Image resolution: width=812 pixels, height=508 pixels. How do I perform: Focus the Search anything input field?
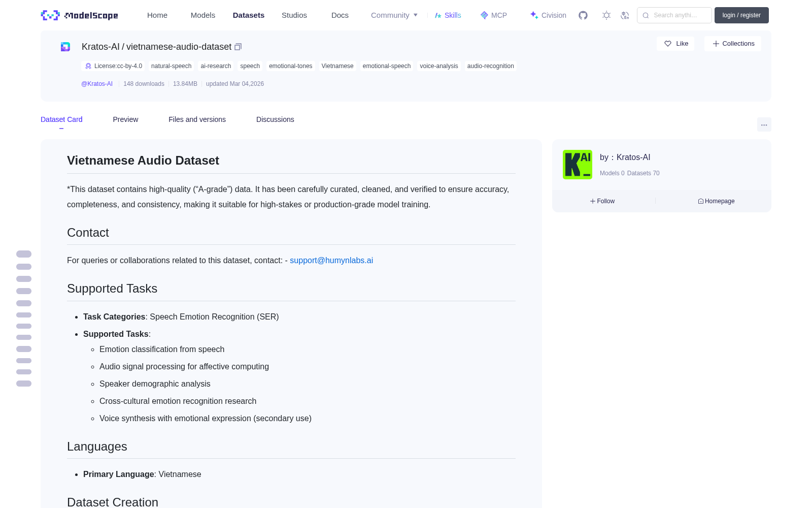tap(674, 15)
